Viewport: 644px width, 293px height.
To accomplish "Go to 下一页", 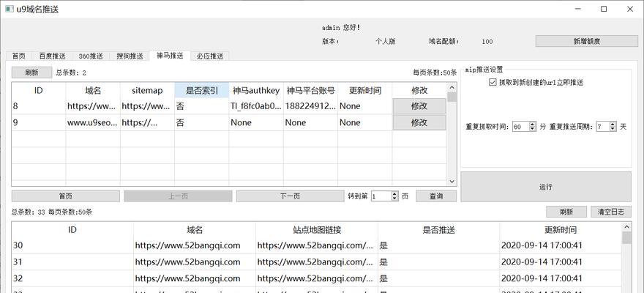I will pyautogui.click(x=291, y=196).
